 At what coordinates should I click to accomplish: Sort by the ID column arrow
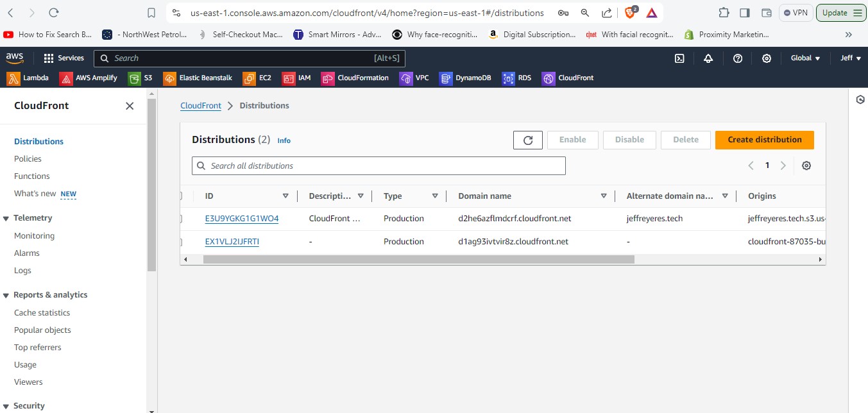(x=285, y=196)
